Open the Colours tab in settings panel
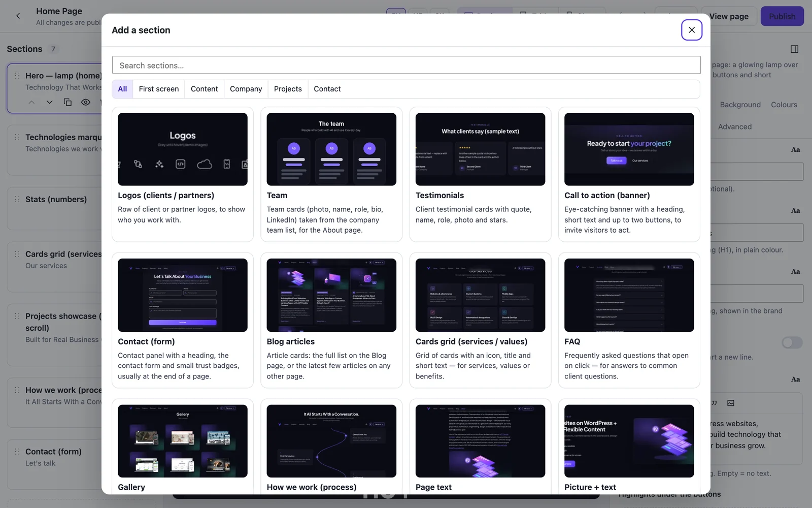Viewport: 812px width, 508px height. [x=784, y=105]
